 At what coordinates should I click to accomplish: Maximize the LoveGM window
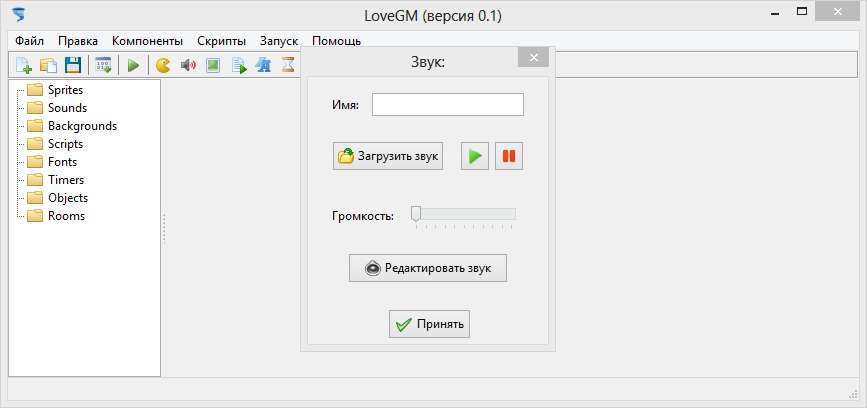[x=802, y=11]
